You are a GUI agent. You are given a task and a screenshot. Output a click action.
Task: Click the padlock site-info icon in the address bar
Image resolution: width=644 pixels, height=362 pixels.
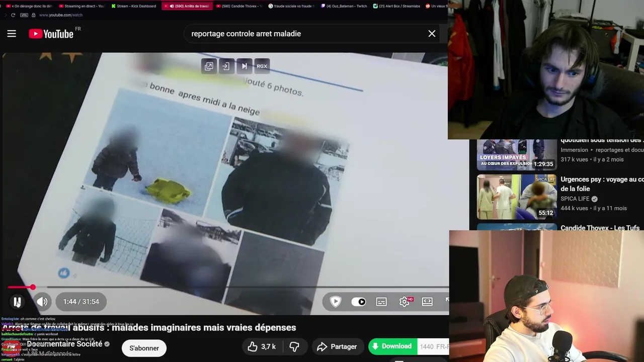click(x=33, y=15)
